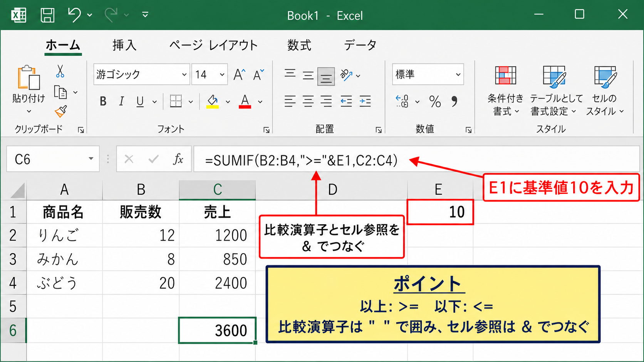Click the Increase Indent icon
The height and width of the screenshot is (362, 644).
(x=365, y=101)
